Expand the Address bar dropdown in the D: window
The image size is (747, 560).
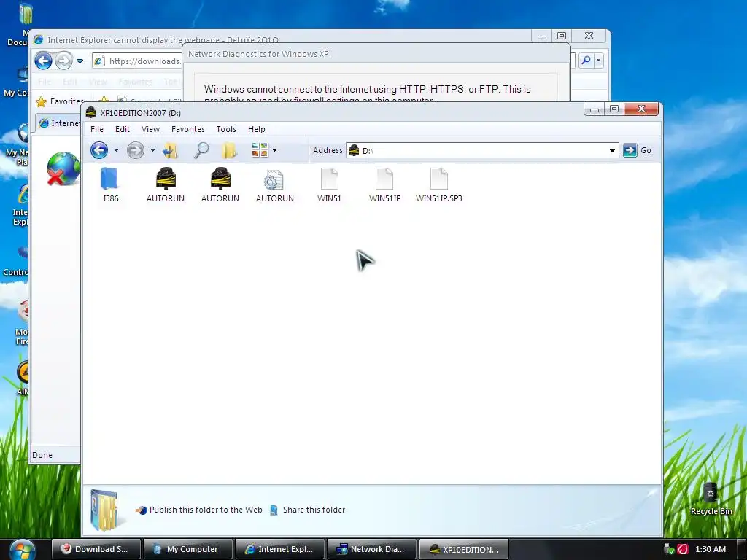click(x=612, y=150)
